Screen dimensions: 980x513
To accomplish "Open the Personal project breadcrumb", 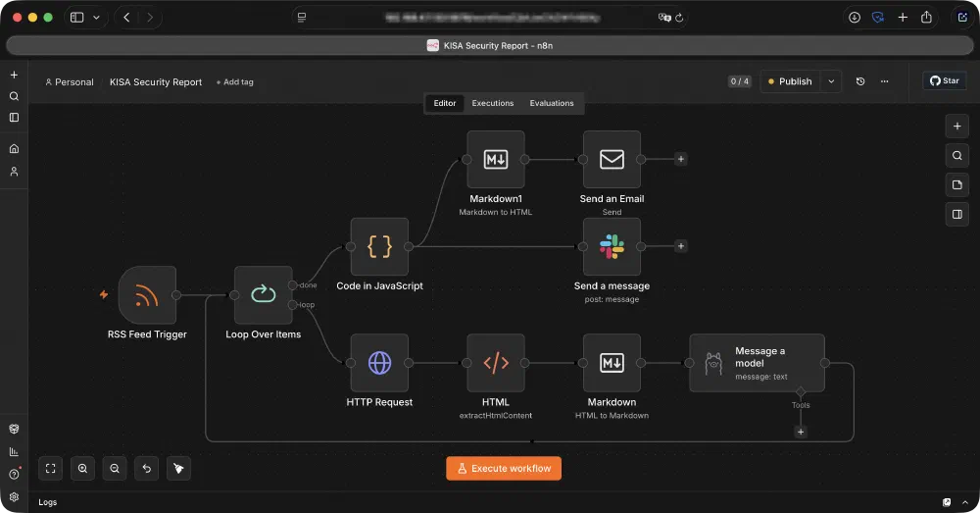I will point(70,82).
